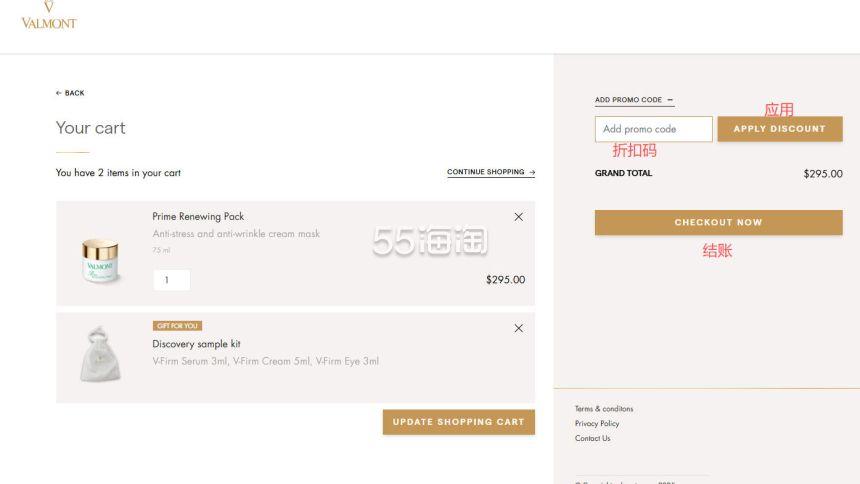Open the Contact Us link

coord(592,438)
